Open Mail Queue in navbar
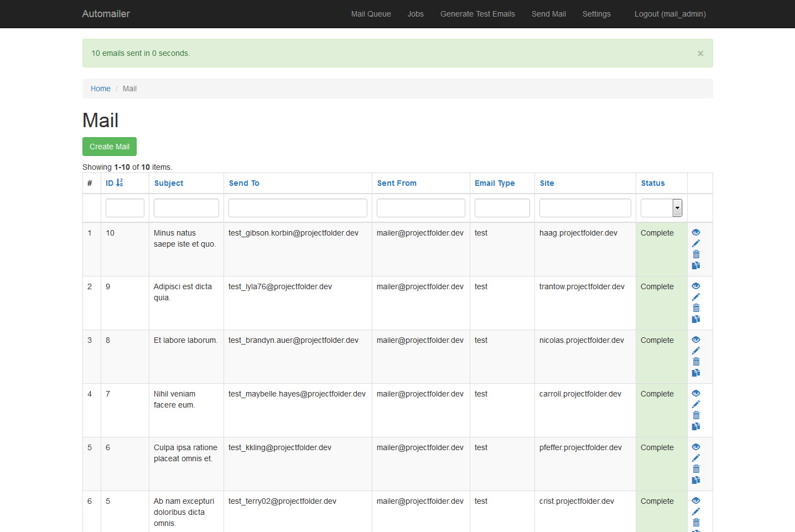 371,14
